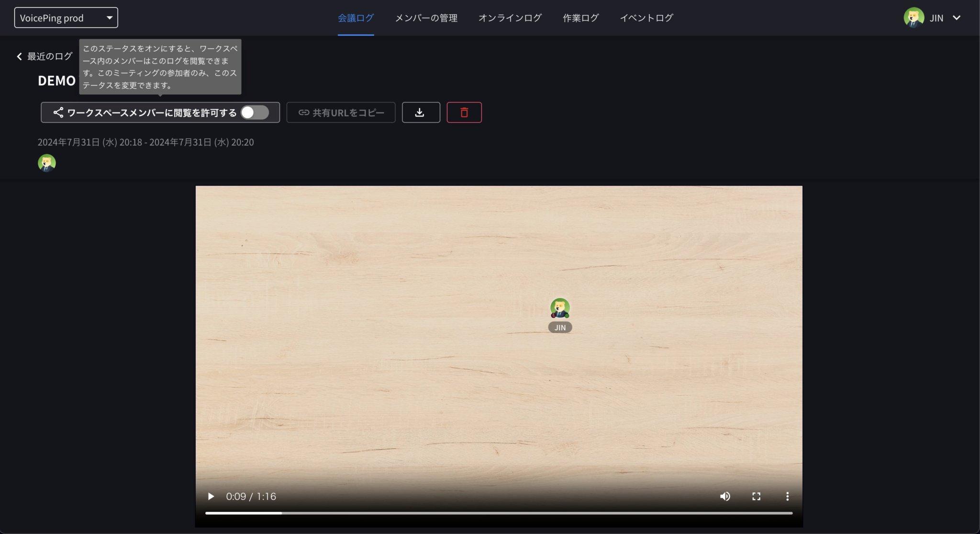The height and width of the screenshot is (534, 980).
Task: Click JIN avatar inside video area
Action: (x=560, y=308)
